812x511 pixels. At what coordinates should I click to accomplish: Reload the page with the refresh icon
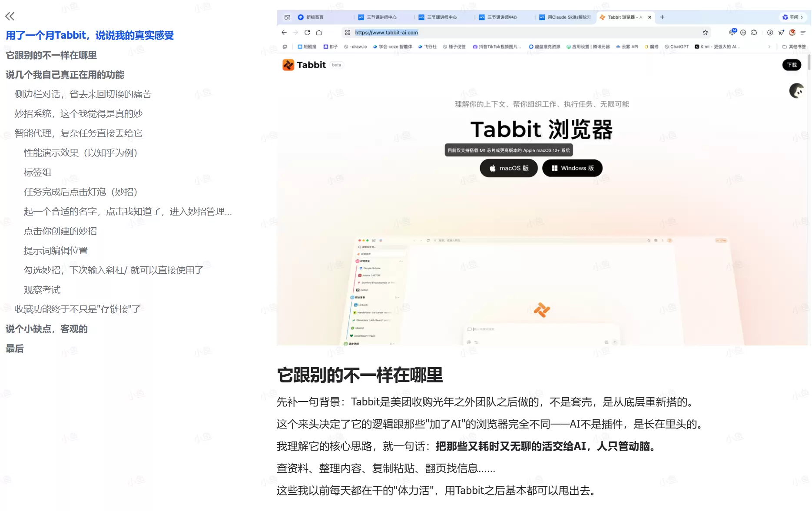pos(307,32)
